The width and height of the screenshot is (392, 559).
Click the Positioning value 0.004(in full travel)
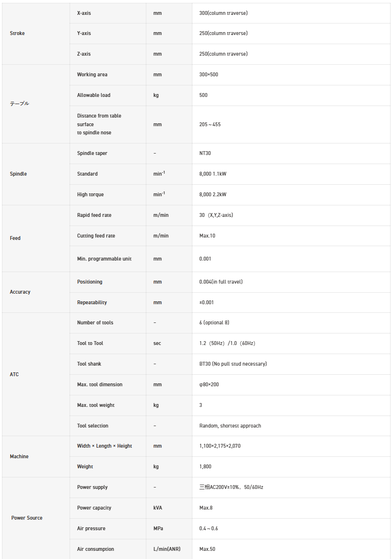click(221, 282)
